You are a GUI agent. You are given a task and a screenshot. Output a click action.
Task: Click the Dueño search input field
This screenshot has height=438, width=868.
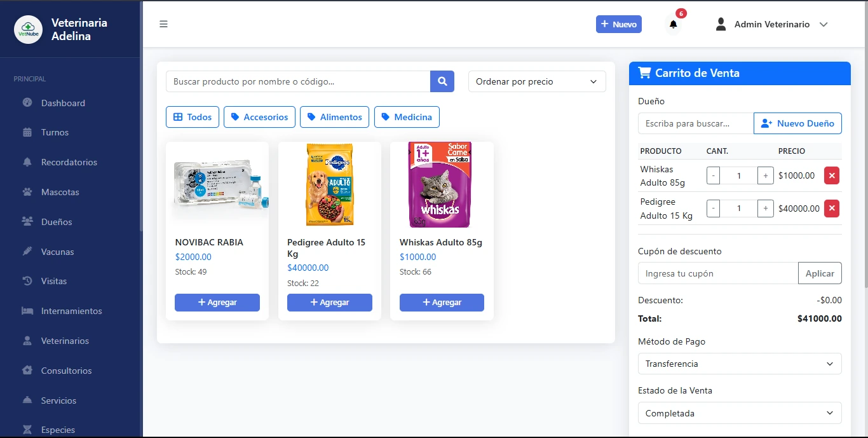(x=696, y=123)
